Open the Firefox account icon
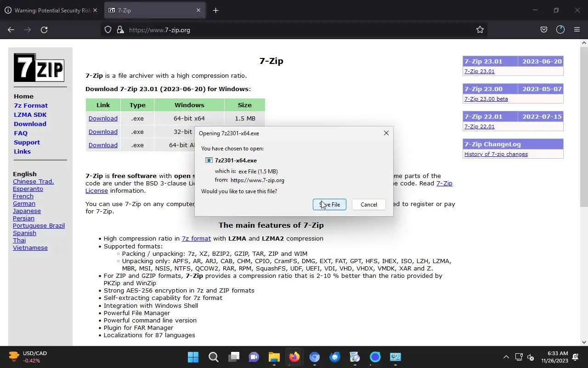 click(560, 30)
